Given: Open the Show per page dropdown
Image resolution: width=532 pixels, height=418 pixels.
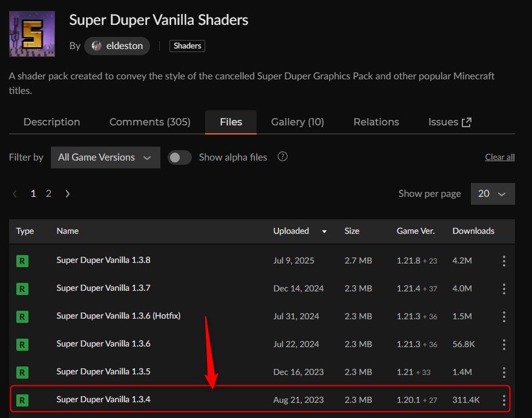Looking at the screenshot, I should click(x=492, y=193).
